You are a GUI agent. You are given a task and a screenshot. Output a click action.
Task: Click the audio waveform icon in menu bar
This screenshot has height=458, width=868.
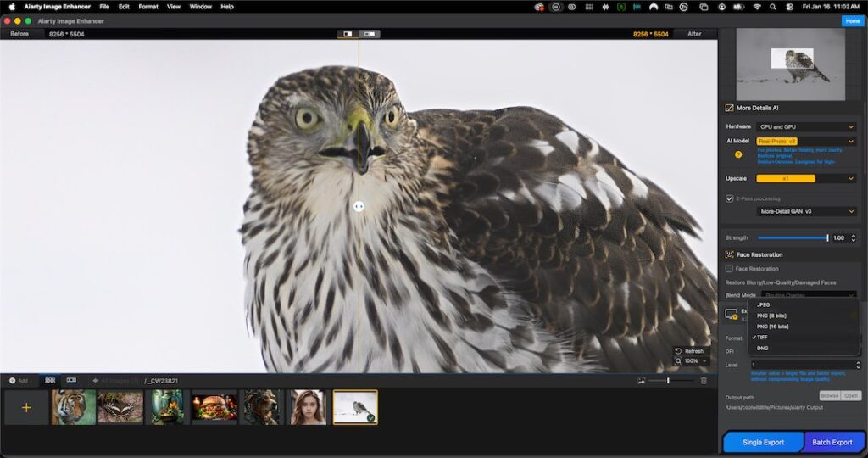[605, 7]
